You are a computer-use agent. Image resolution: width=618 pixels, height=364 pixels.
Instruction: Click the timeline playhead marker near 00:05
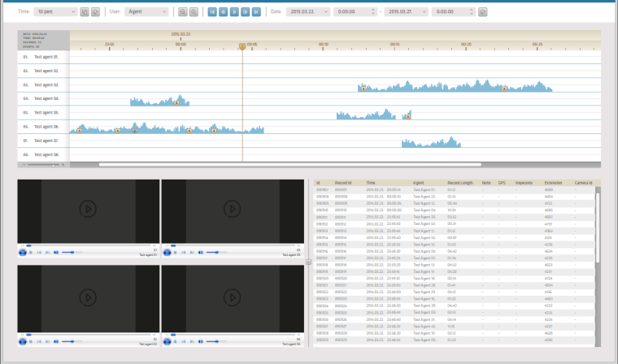tap(242, 46)
